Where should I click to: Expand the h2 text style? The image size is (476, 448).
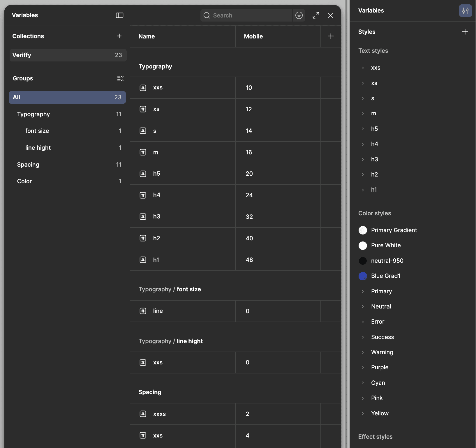(363, 174)
